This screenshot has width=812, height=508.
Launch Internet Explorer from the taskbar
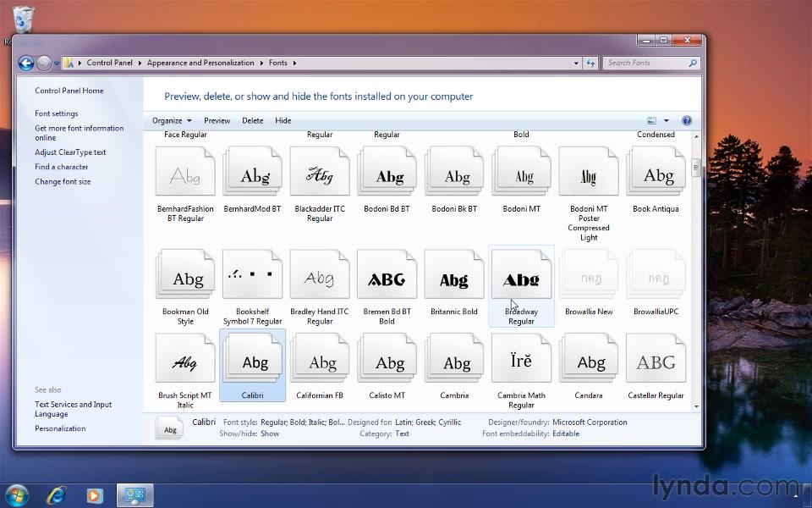point(56,495)
